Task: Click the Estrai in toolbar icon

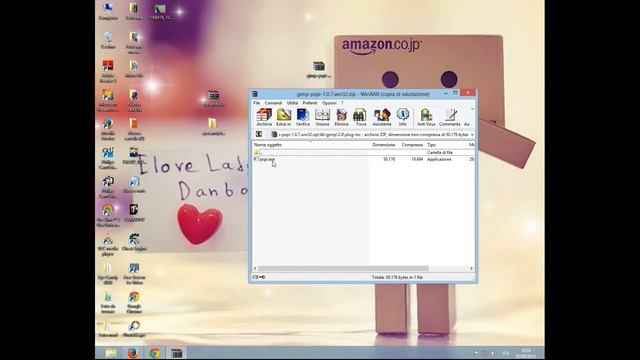Action: click(284, 117)
